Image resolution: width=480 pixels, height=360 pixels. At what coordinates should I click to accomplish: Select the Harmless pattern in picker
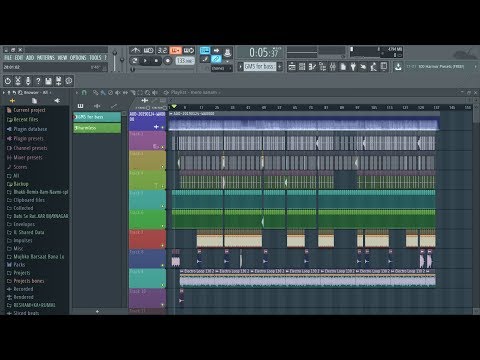[97, 128]
